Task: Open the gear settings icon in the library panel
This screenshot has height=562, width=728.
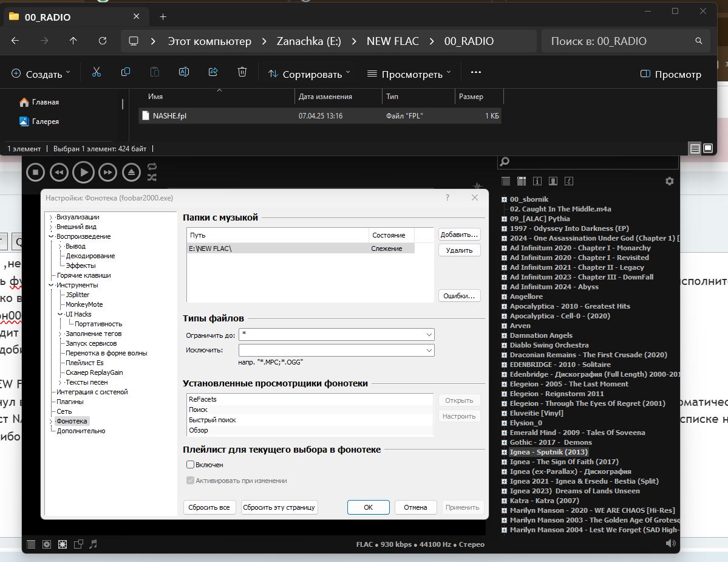Action: (669, 181)
